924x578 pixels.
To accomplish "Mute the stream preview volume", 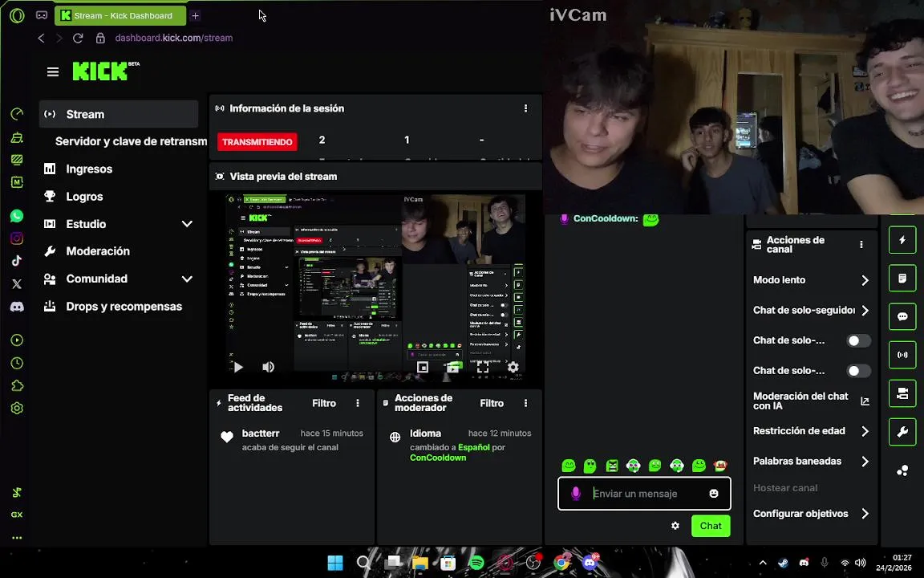I will click(x=268, y=367).
